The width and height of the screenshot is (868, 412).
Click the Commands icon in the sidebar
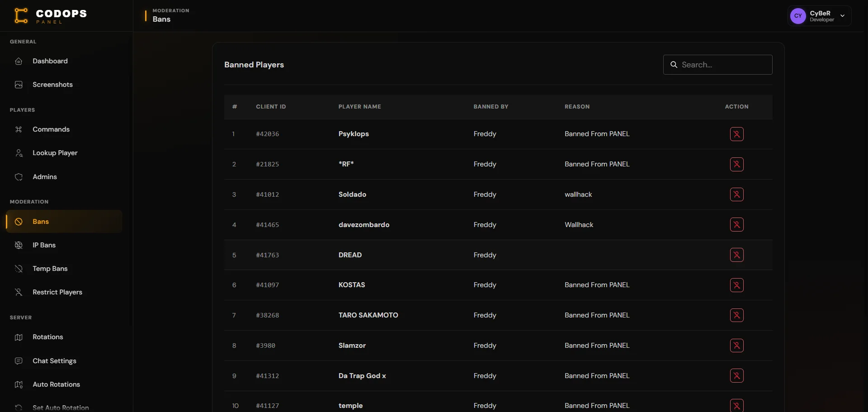point(19,129)
